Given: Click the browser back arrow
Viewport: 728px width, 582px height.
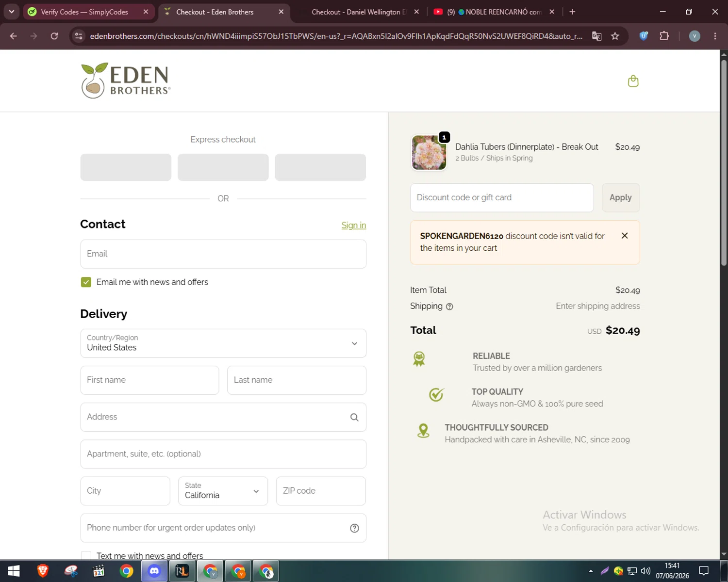Looking at the screenshot, I should click(x=14, y=36).
